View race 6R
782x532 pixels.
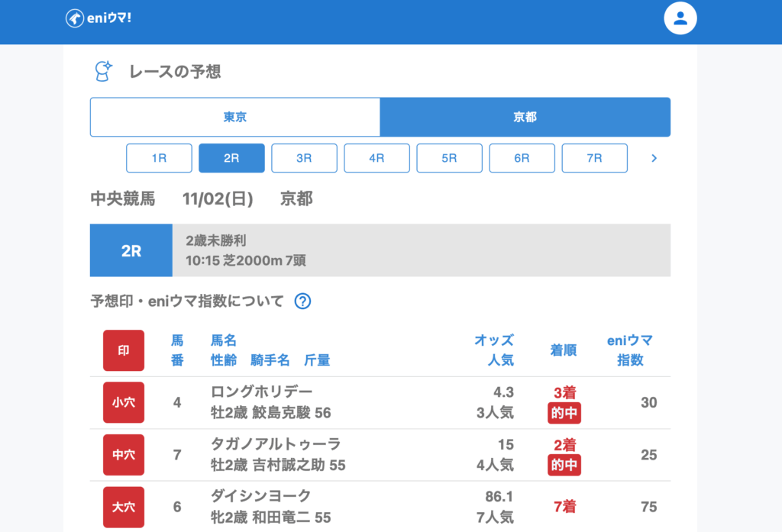tap(522, 158)
